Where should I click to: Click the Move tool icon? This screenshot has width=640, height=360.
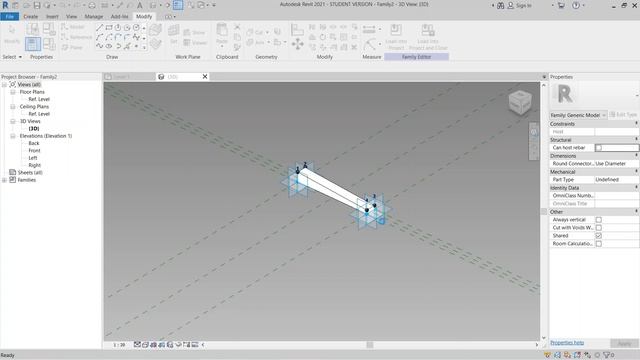pos(298,44)
